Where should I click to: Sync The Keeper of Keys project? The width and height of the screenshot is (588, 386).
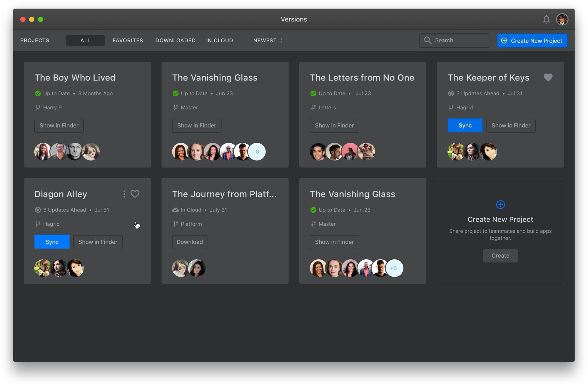[x=465, y=125]
